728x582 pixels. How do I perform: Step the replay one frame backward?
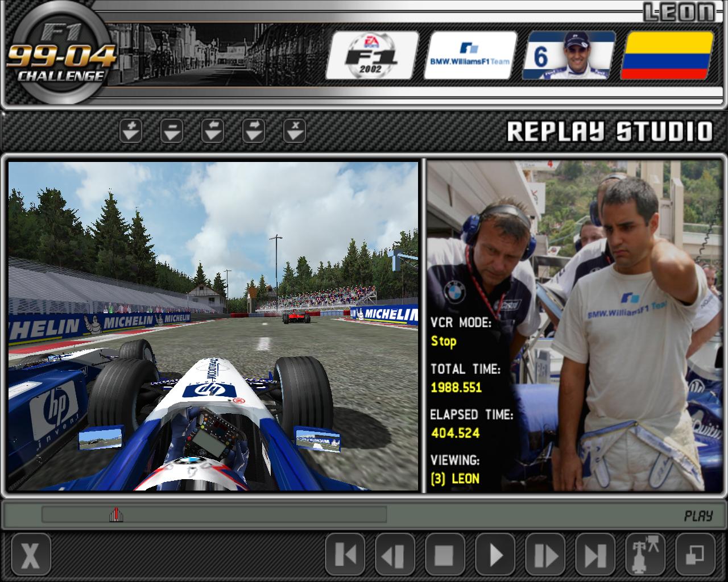[x=395, y=555]
